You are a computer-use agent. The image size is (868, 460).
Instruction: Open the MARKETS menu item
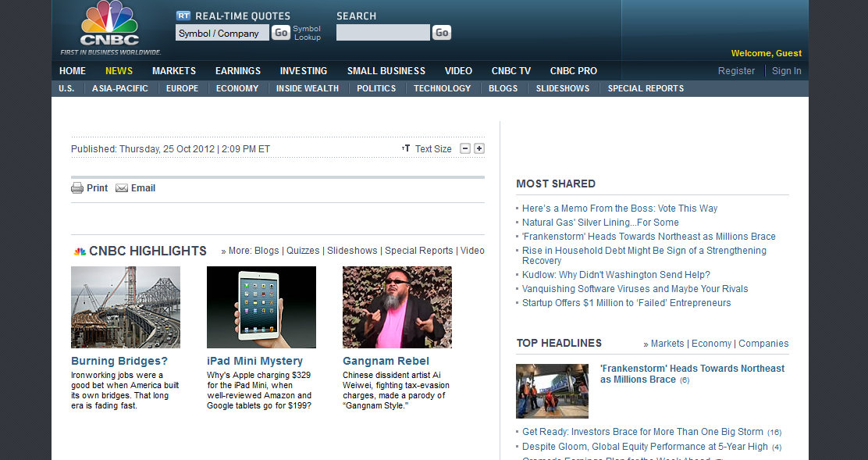point(174,71)
